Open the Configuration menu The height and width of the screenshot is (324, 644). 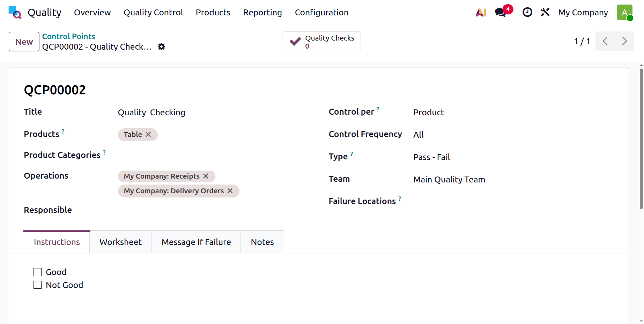point(321,13)
